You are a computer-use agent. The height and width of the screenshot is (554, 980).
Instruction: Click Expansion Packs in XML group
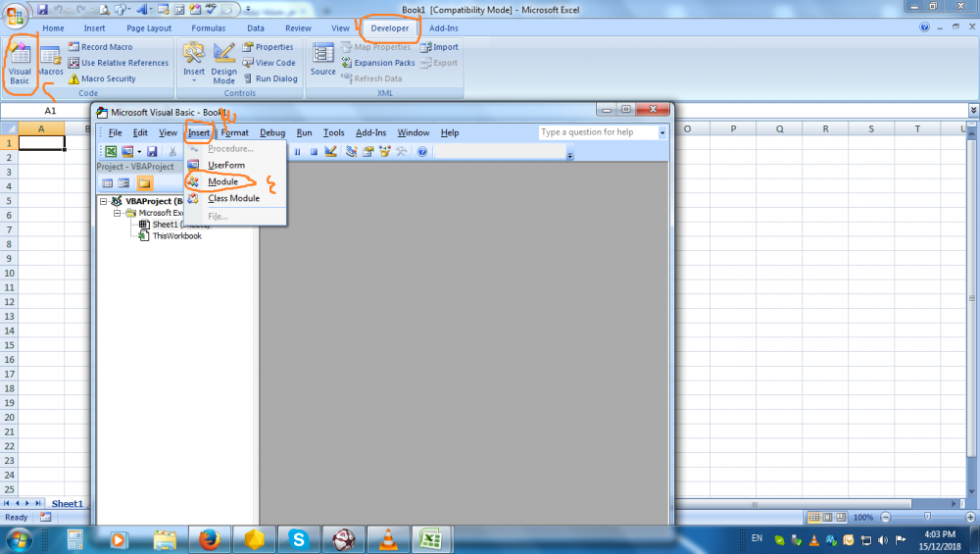point(378,63)
